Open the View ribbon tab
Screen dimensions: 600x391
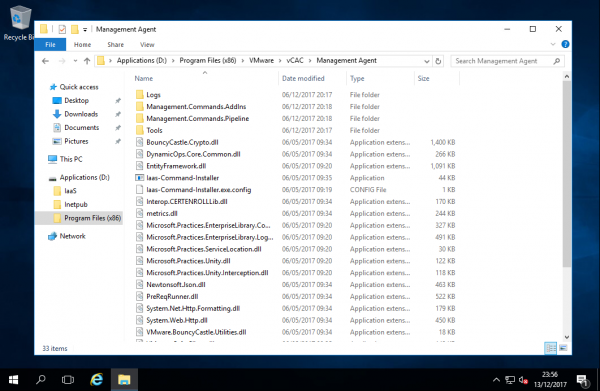point(147,45)
